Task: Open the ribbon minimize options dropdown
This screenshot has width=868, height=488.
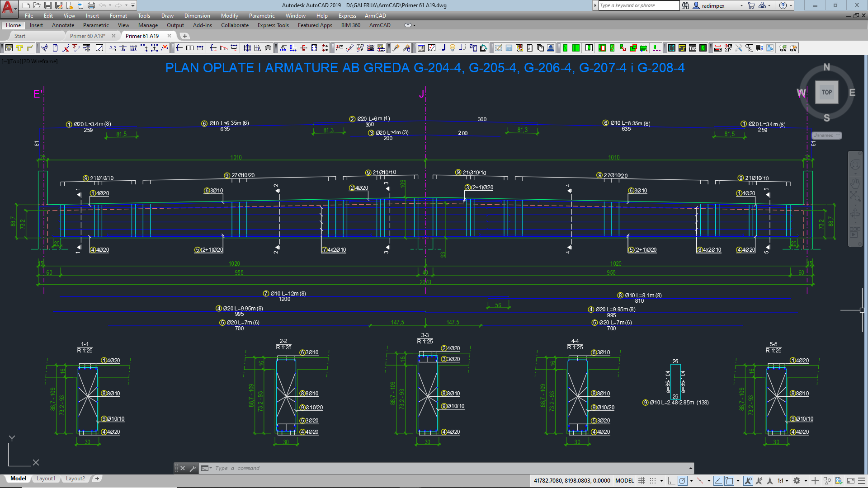Action: pos(409,25)
